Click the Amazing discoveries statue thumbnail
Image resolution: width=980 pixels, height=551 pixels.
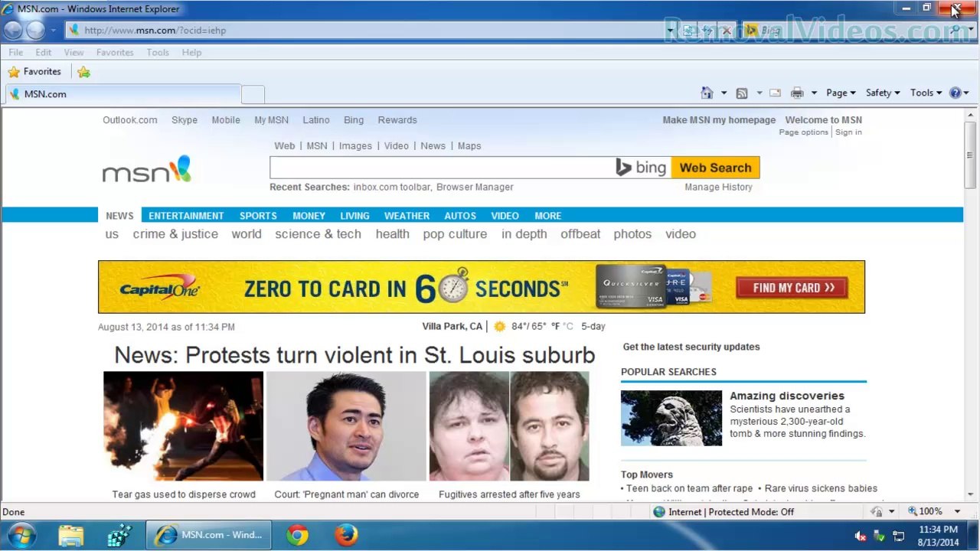click(x=671, y=418)
